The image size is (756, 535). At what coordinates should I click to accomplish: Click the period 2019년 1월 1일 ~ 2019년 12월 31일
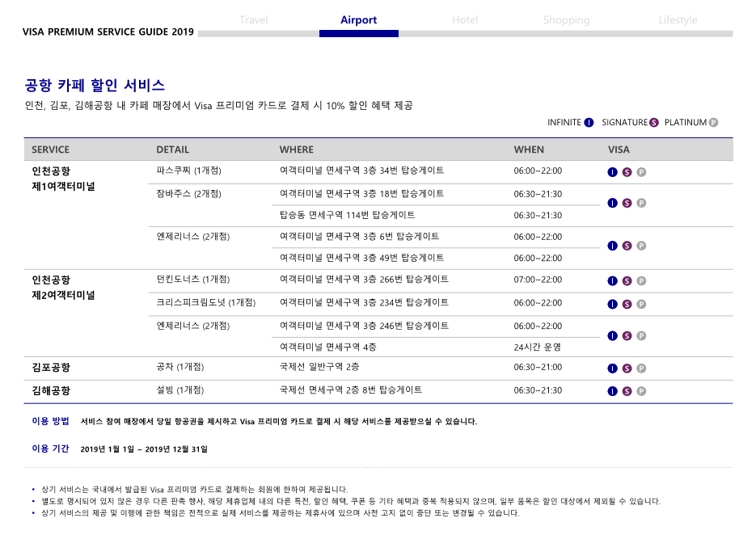[144, 449]
